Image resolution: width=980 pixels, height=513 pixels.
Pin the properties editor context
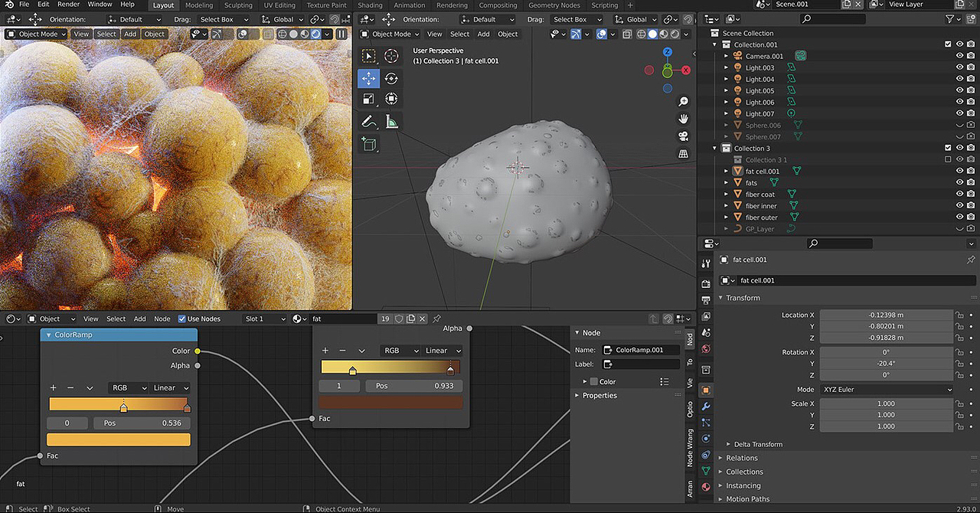pyautogui.click(x=971, y=260)
